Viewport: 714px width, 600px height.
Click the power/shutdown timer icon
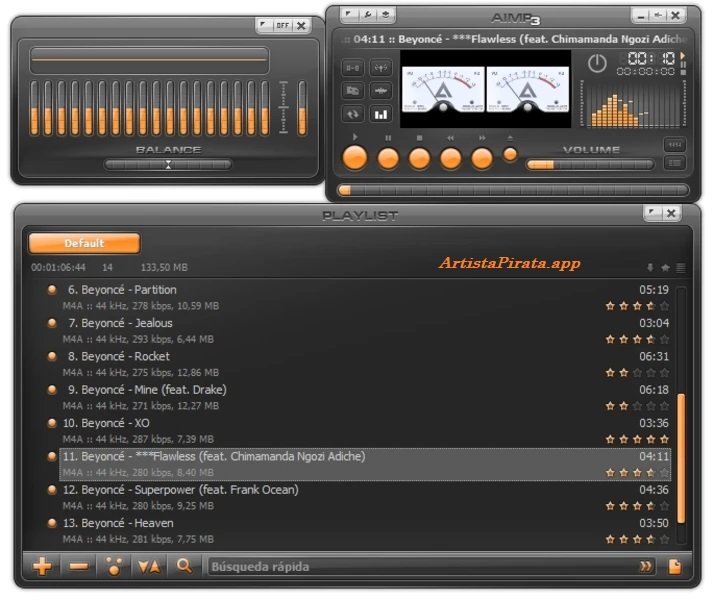(597, 64)
